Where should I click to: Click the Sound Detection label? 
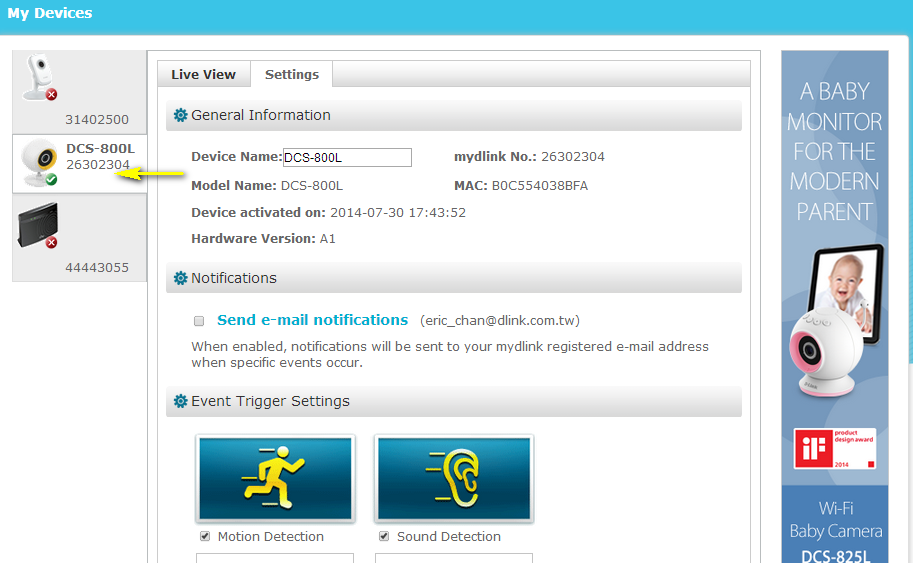pyautogui.click(x=449, y=536)
